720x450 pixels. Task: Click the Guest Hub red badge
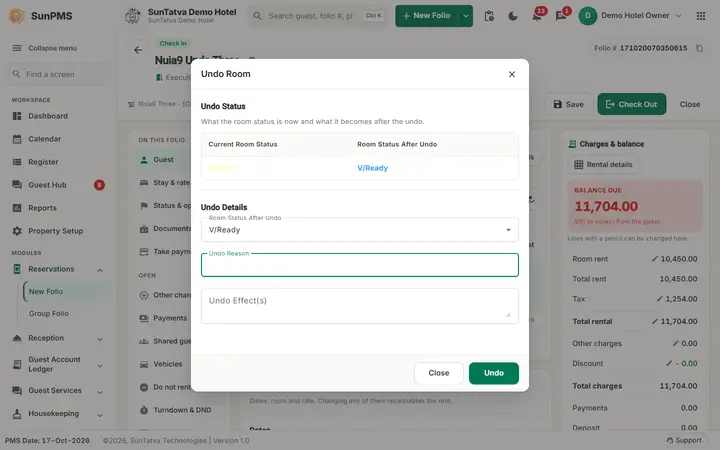[x=99, y=185]
